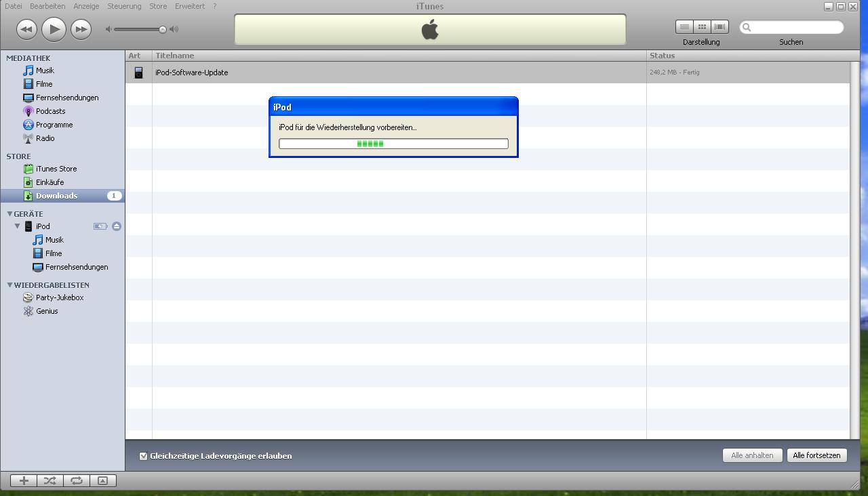Switch to list view in Darstellung
Viewport: 868px width, 496px height.
point(684,26)
